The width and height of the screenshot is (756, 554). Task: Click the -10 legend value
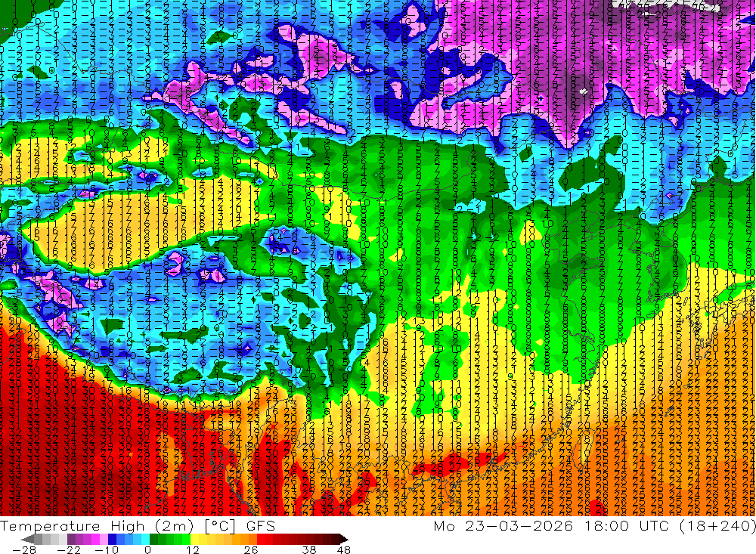pos(107,550)
